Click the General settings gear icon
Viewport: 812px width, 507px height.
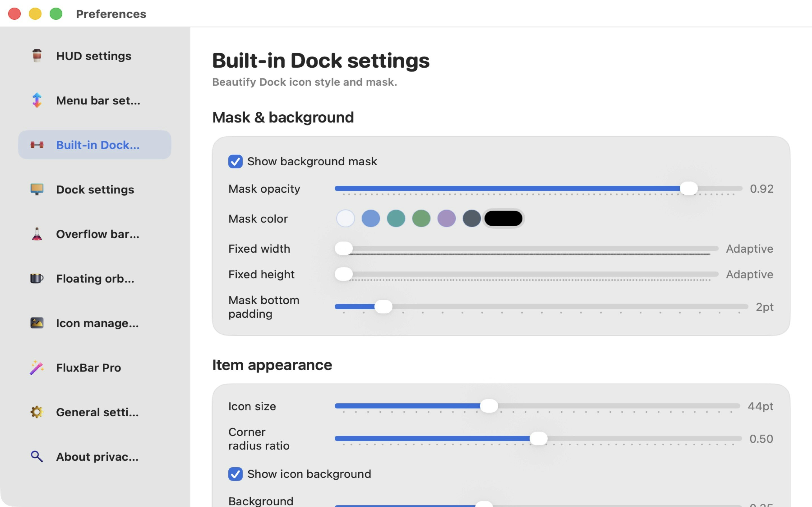click(37, 412)
